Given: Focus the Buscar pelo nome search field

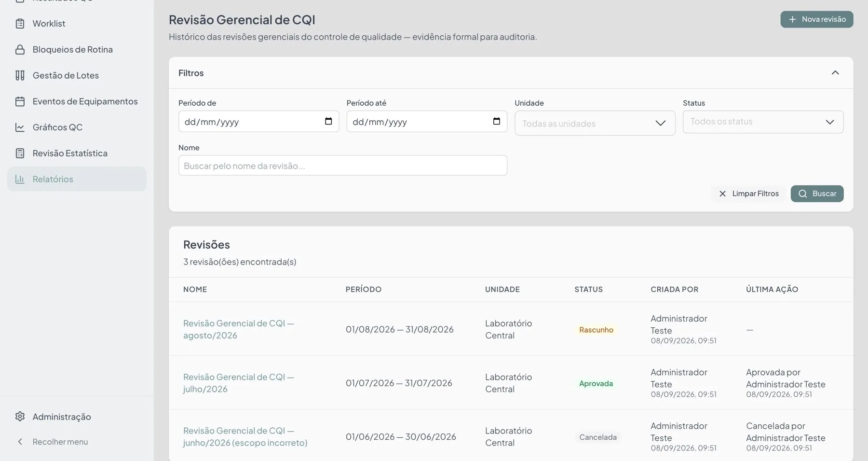Looking at the screenshot, I should pyautogui.click(x=342, y=166).
